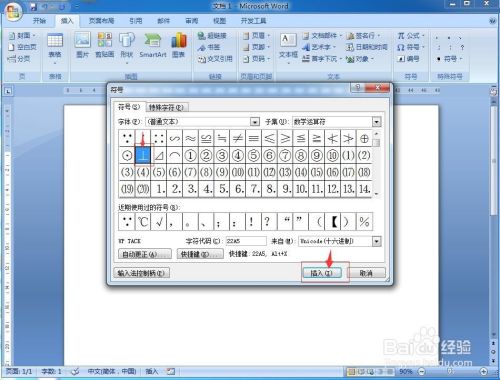
Task: Open Quick Parts (文档部件) menu
Action: [322, 35]
